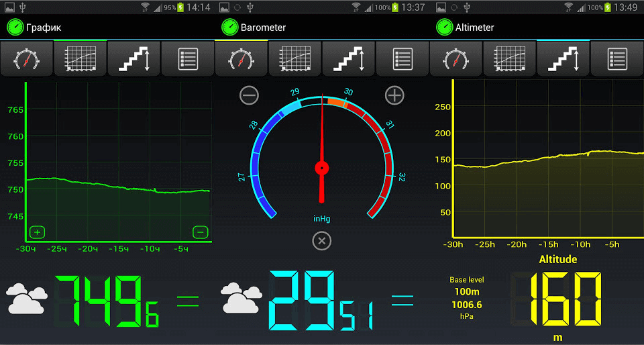Viewport: 644px width, 345px height.
Task: Open list tab in the Altimeter screen
Action: [617, 59]
